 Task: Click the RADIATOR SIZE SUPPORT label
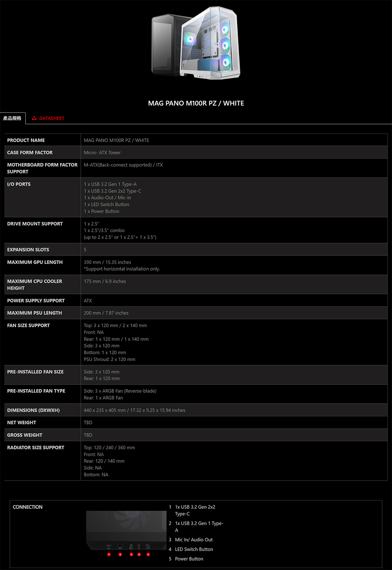(x=36, y=448)
